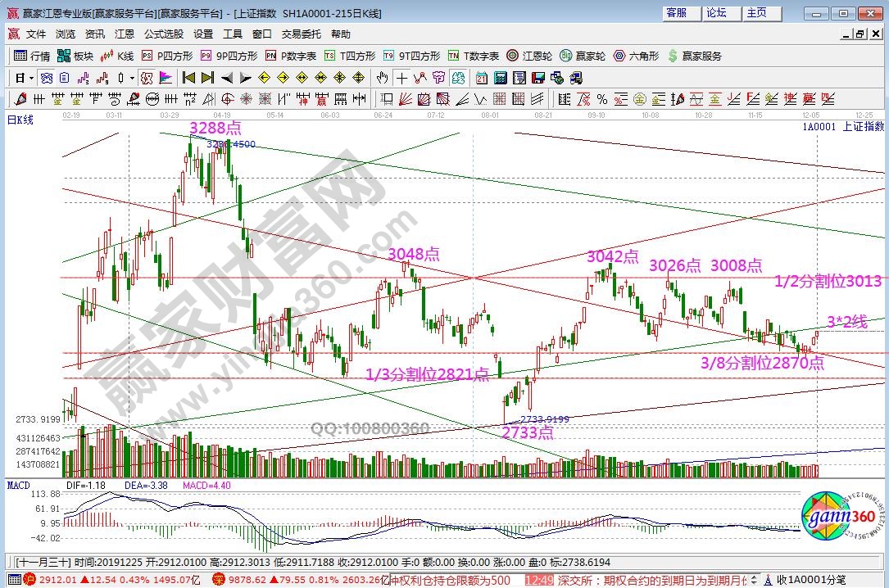Click the percent (%) drawing tool
This screenshot has height=588, width=889.
[602, 99]
